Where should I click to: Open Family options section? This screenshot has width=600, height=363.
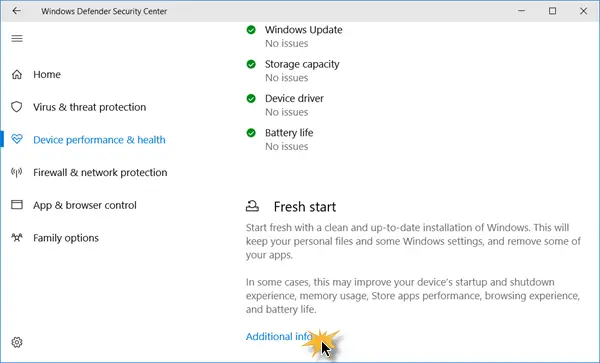(66, 238)
